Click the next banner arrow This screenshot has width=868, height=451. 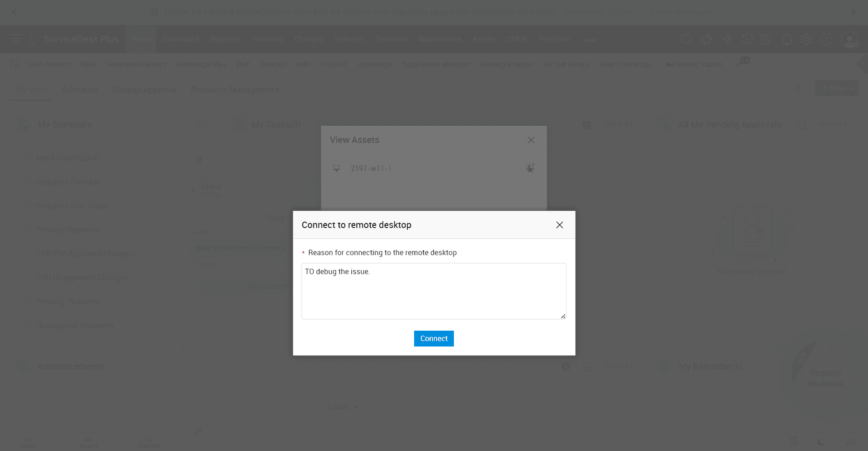pyautogui.click(x=853, y=12)
